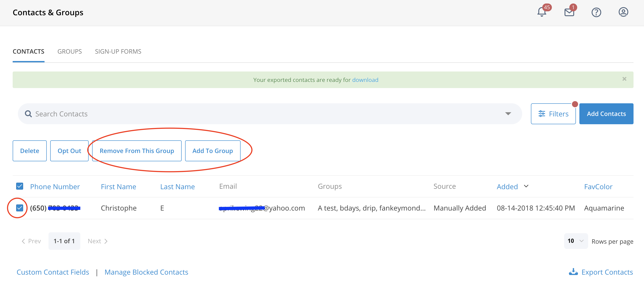The image size is (644, 289).
Task: Click the Add Contacts button
Action: tap(606, 114)
